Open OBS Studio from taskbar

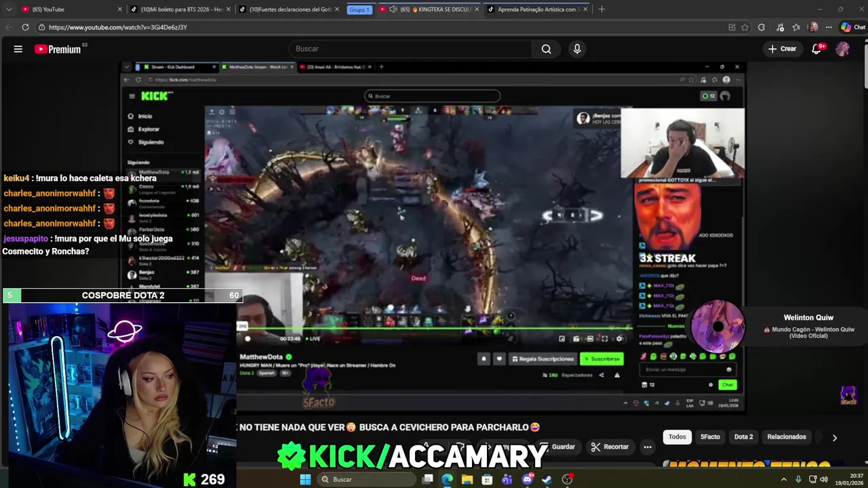[567, 479]
